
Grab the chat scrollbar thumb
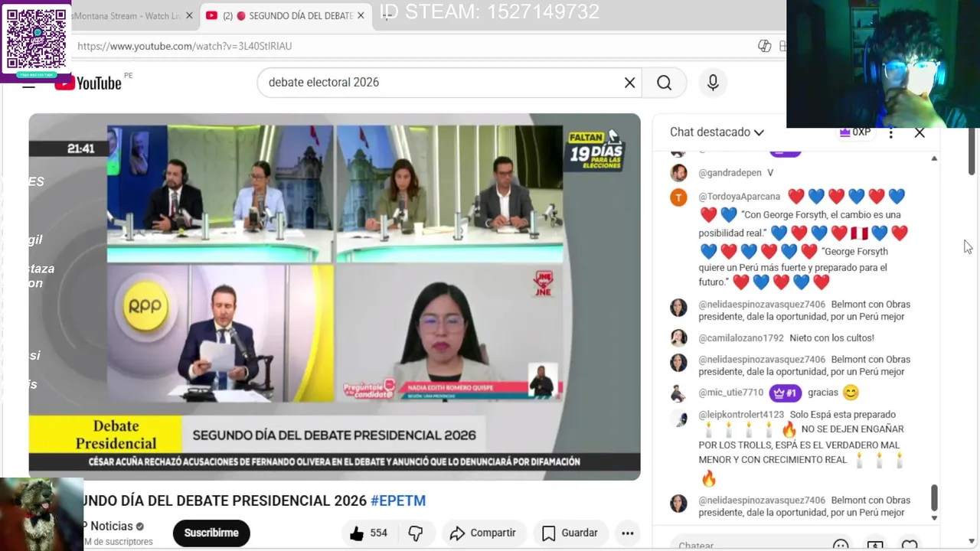click(x=934, y=498)
